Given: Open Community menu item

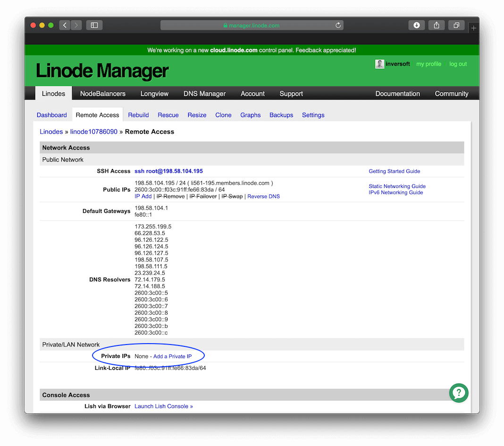Looking at the screenshot, I should [452, 93].
